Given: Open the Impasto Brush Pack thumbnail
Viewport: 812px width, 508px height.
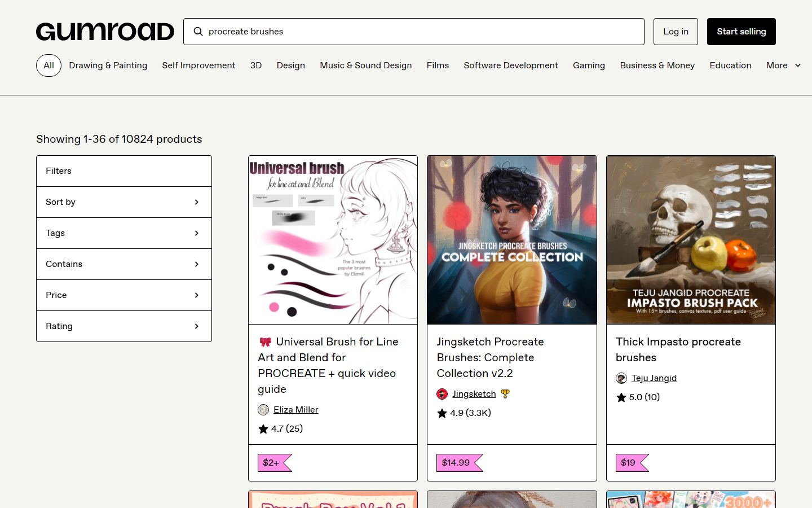Looking at the screenshot, I should pos(691,240).
